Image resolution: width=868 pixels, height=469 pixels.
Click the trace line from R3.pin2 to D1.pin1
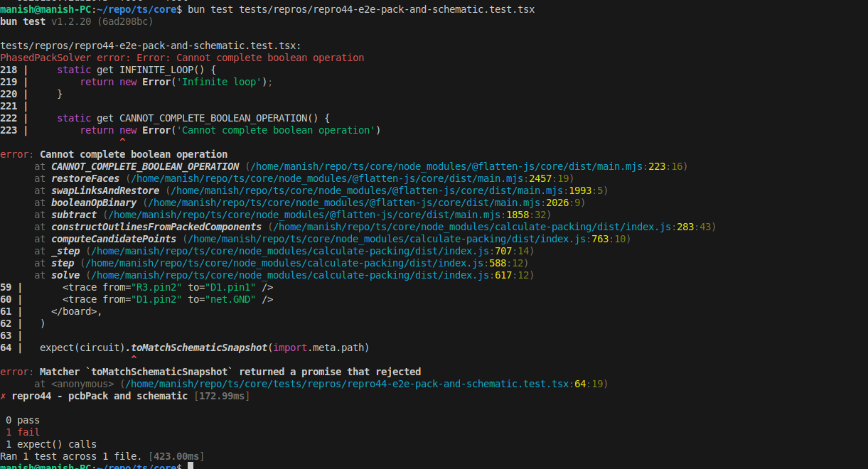click(168, 287)
